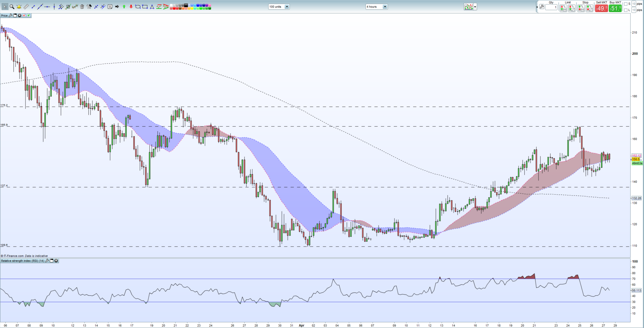The image size is (644, 328).
Task: Click the L pips value field
Action: 634,10
